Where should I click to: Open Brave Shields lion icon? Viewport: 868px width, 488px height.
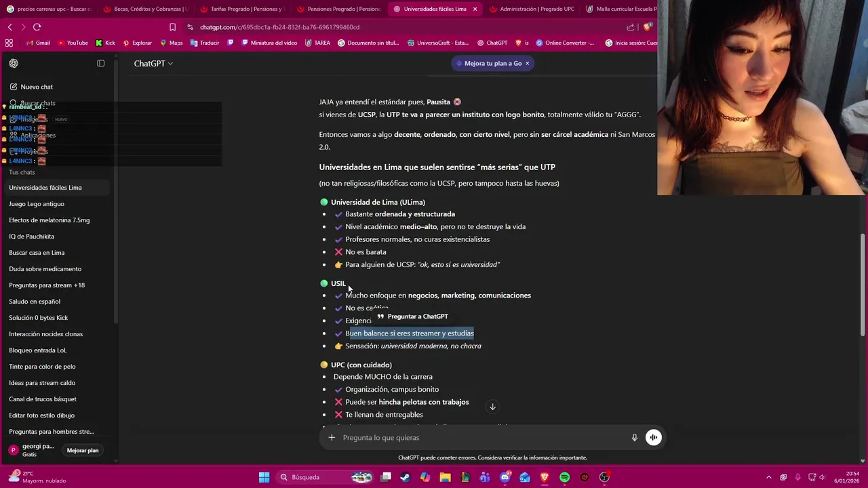click(x=648, y=27)
